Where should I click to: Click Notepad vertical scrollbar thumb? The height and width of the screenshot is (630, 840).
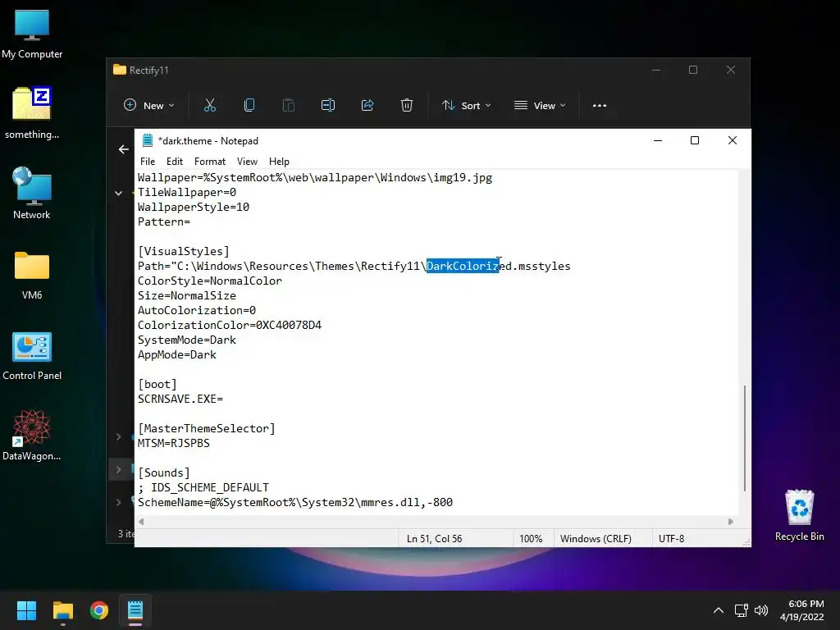745,438
